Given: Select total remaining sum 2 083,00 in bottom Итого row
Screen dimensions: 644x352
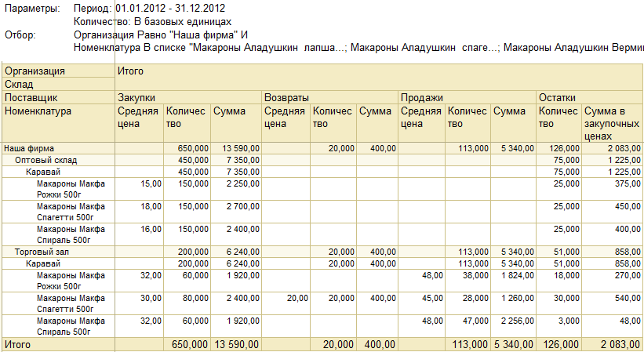Looking at the screenshot, I should click(613, 345).
